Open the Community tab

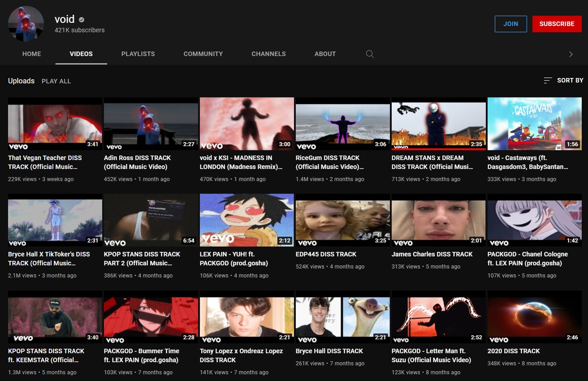point(203,54)
